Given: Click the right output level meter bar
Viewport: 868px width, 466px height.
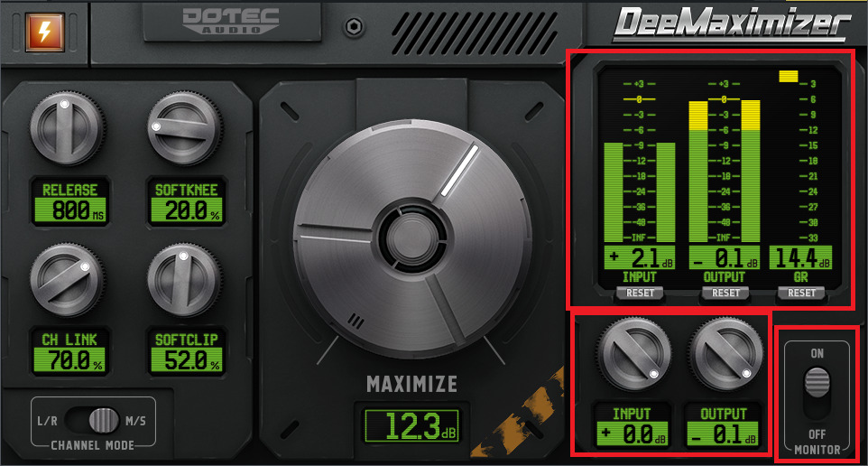Looking at the screenshot, I should point(751,172).
